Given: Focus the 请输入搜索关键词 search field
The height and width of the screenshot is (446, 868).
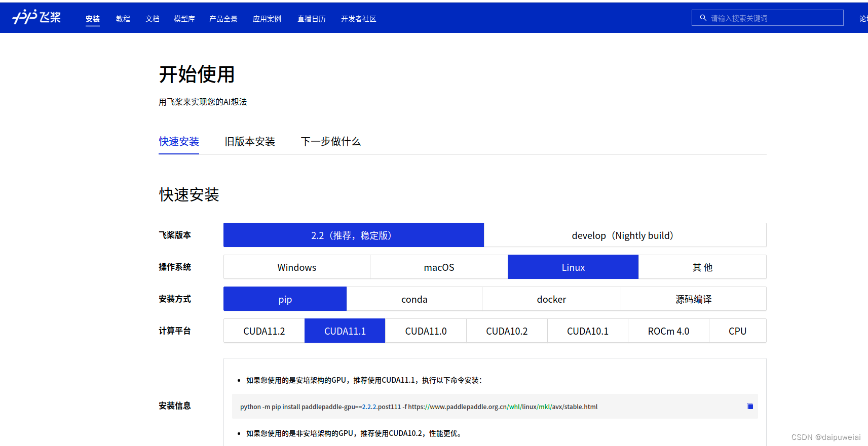Looking at the screenshot, I should click(x=767, y=18).
